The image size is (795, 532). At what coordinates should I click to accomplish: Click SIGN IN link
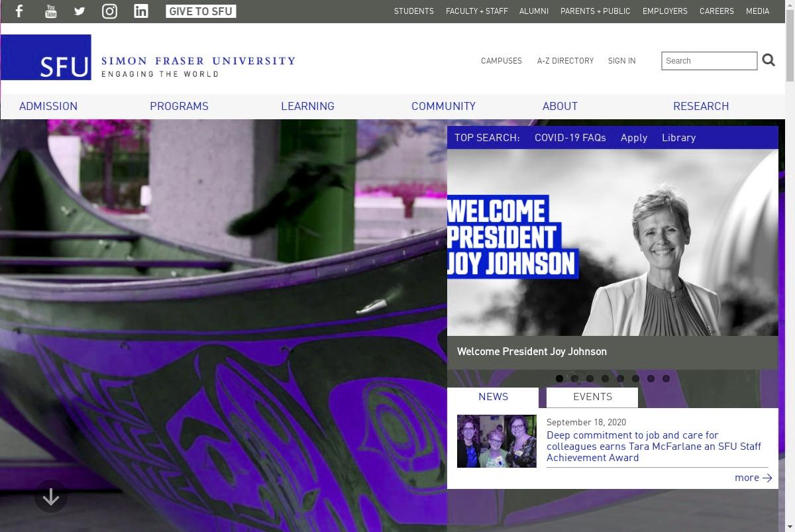(x=622, y=61)
